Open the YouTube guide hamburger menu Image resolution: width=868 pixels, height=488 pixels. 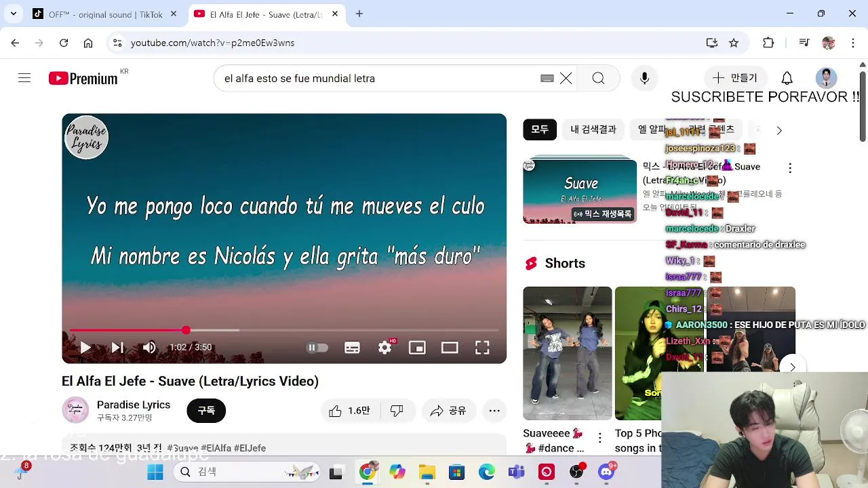click(24, 78)
